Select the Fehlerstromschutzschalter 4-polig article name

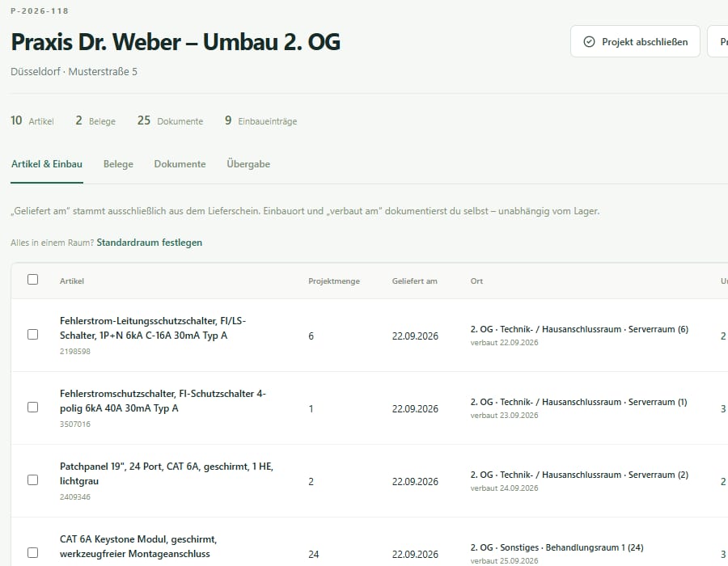coord(163,401)
